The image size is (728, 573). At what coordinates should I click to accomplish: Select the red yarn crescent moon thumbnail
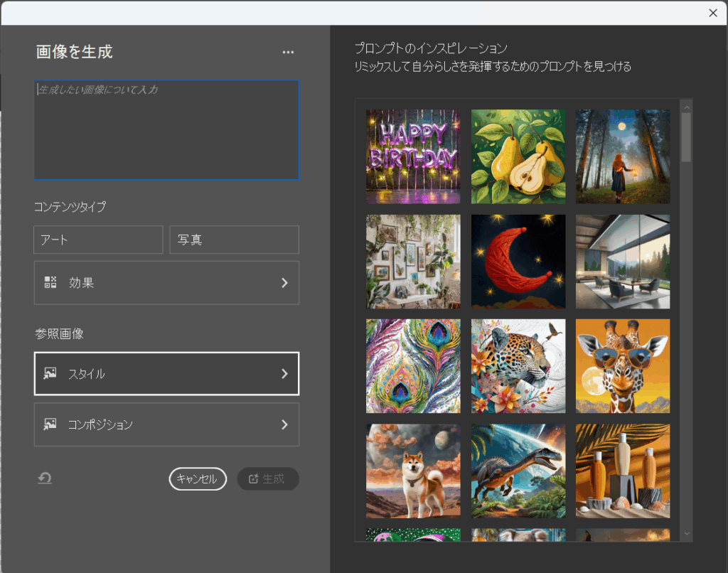click(518, 261)
